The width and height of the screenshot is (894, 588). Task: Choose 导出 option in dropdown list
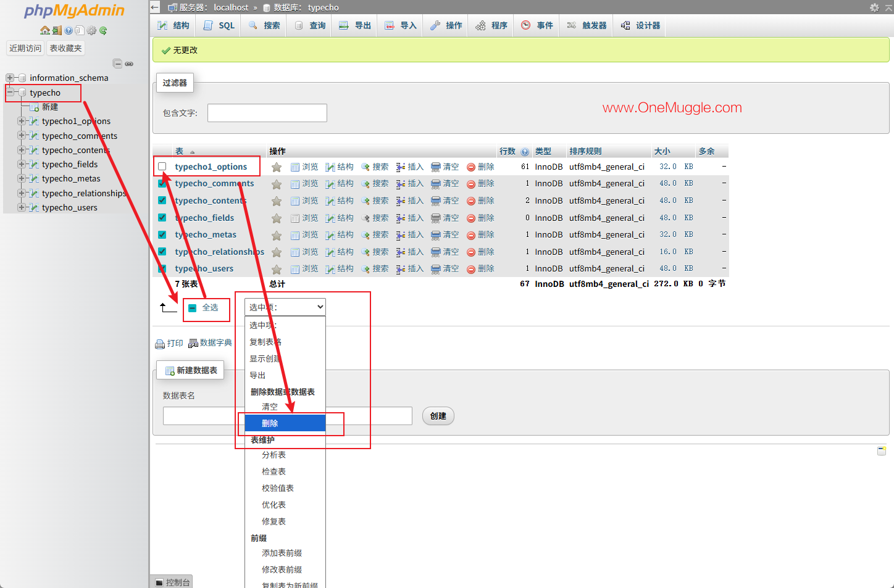285,375
